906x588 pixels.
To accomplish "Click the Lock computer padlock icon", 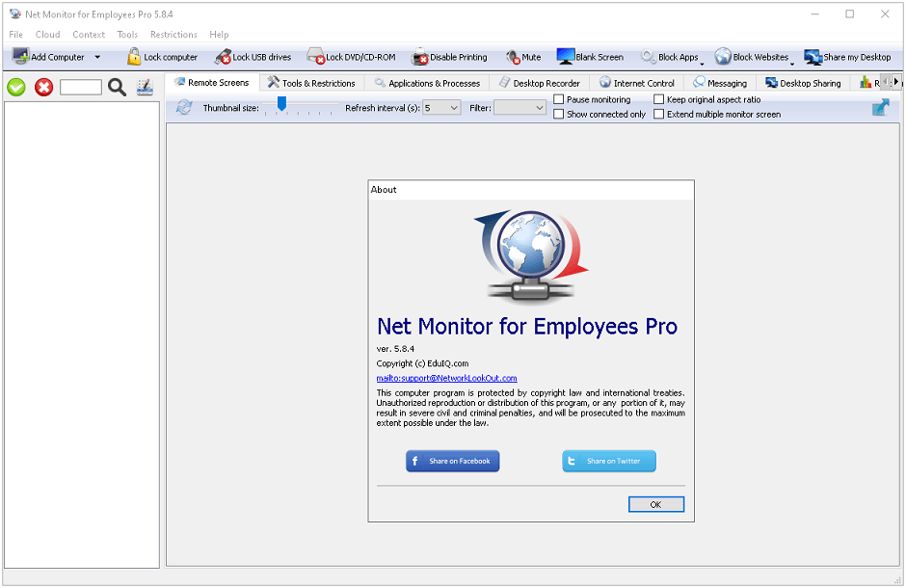I will 134,57.
